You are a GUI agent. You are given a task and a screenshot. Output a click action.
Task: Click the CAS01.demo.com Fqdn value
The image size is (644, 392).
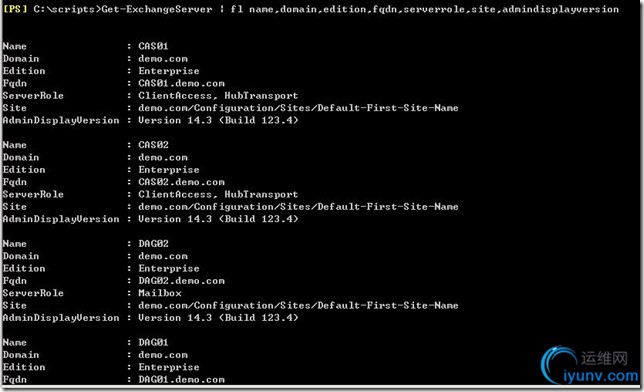pyautogui.click(x=181, y=83)
